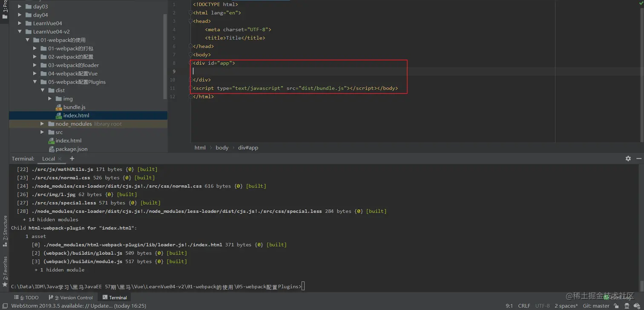Click the src folder icon
Image resolution: width=644 pixels, height=310 pixels.
(x=51, y=132)
